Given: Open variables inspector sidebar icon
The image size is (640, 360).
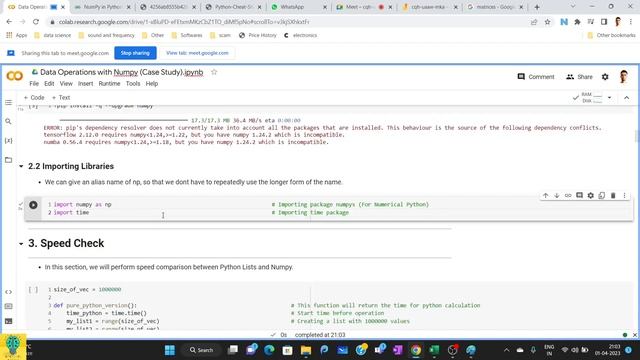Looking at the screenshot, I should pyautogui.click(x=9, y=140).
